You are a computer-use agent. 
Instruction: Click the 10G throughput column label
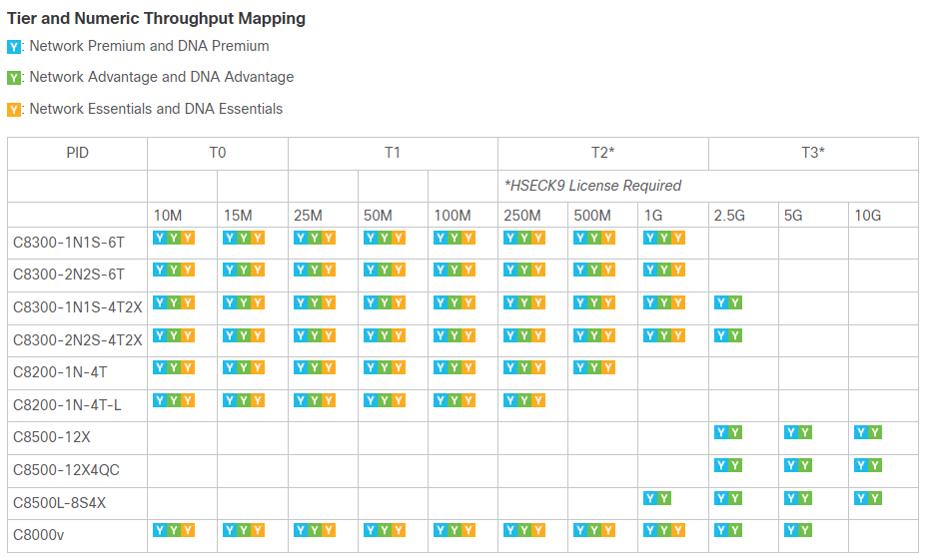tap(867, 216)
